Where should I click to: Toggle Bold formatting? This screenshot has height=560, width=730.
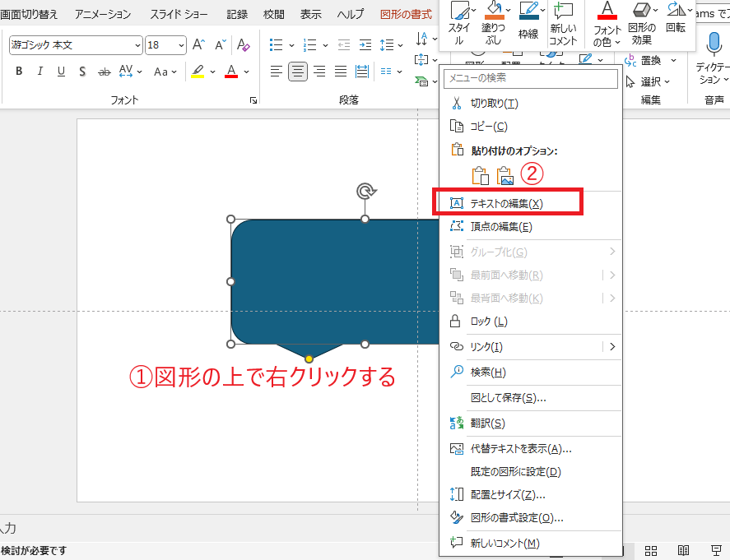click(19, 72)
